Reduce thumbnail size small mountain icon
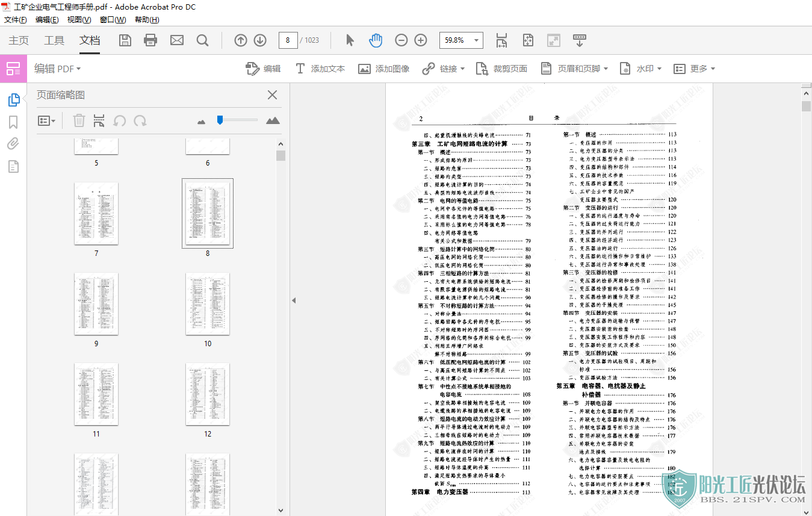812x516 pixels. tap(202, 122)
